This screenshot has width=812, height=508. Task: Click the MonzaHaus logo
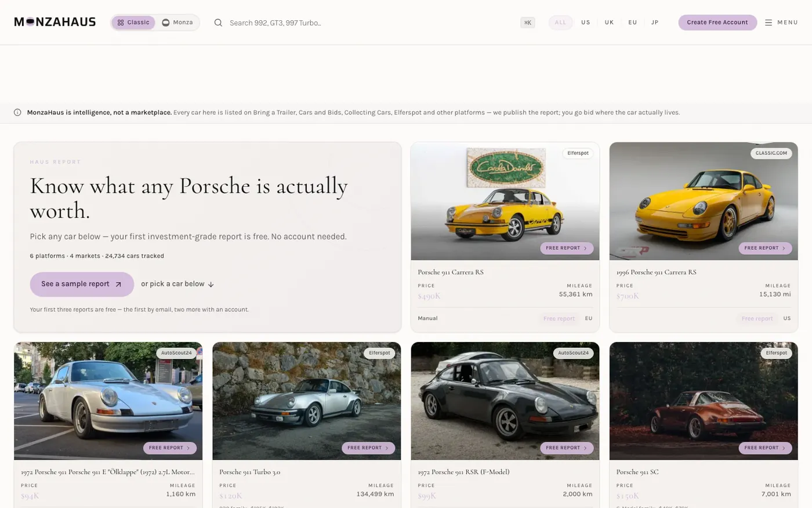click(55, 22)
